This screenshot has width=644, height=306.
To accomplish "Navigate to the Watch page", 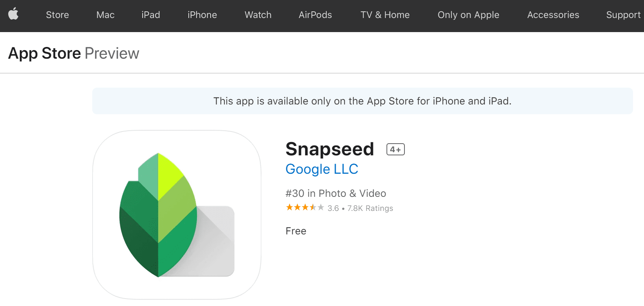I will tap(258, 15).
